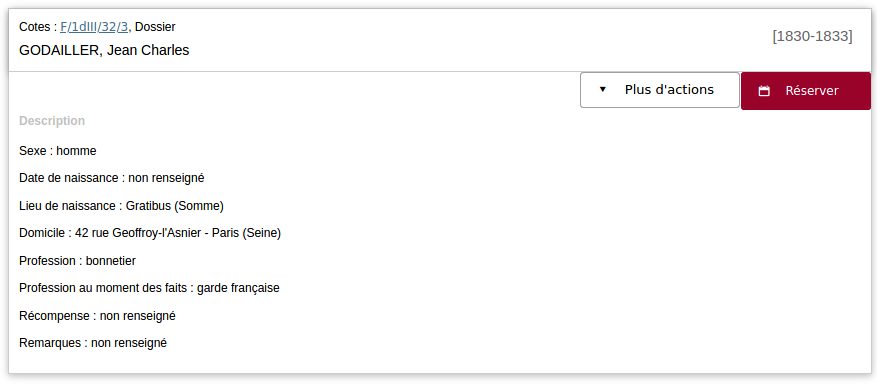Screen dimensions: 877x384
Task: Click the Description section heading
Action: [x=52, y=121]
